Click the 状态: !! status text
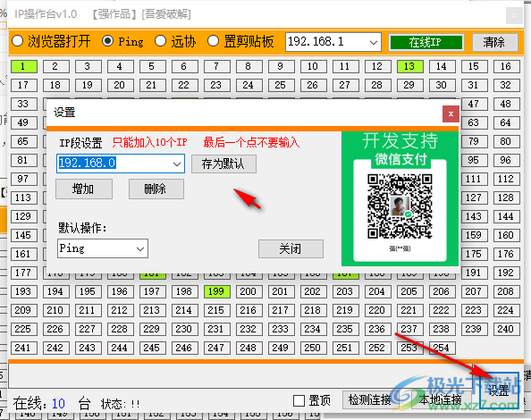Image resolution: width=531 pixels, height=420 pixels. coord(120,404)
